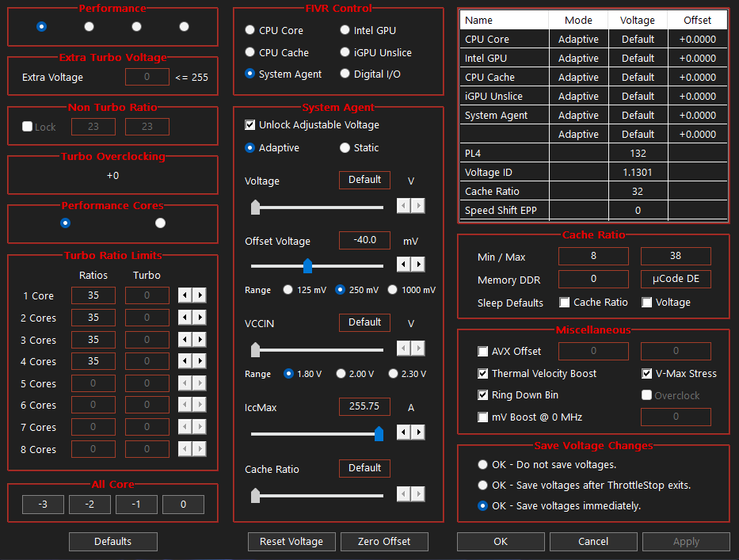
Task: Click the left arrow stepper for 2 Cores ratio
Action: click(x=185, y=318)
